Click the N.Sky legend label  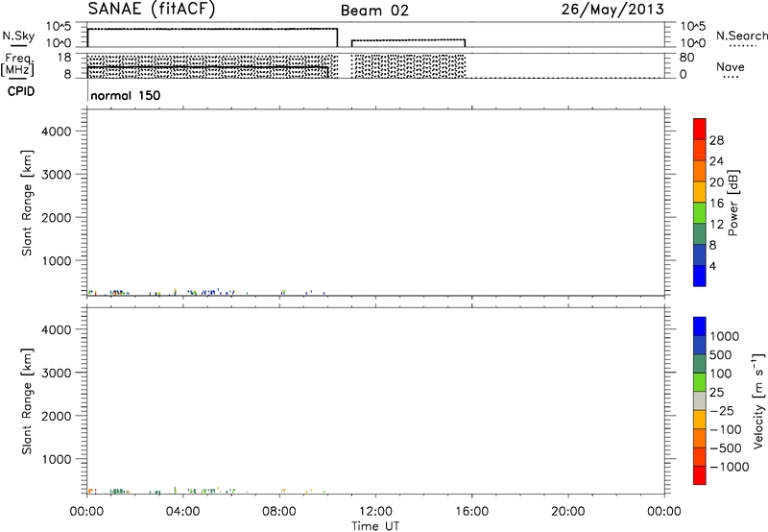tap(18, 36)
